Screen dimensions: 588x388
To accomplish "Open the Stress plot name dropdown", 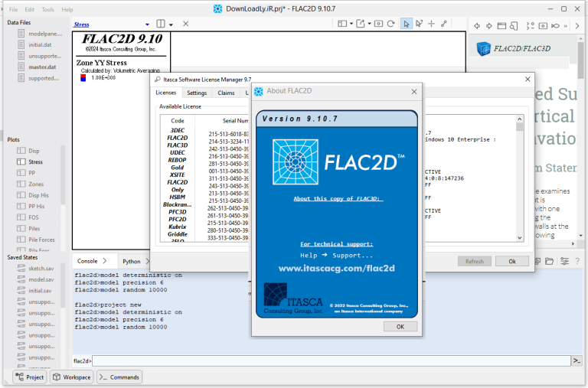I will [147, 24].
